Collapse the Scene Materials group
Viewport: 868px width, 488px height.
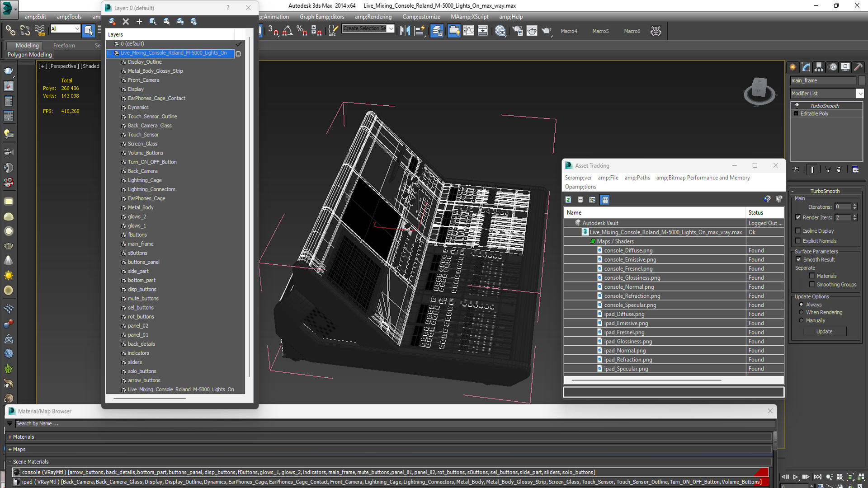point(10,462)
